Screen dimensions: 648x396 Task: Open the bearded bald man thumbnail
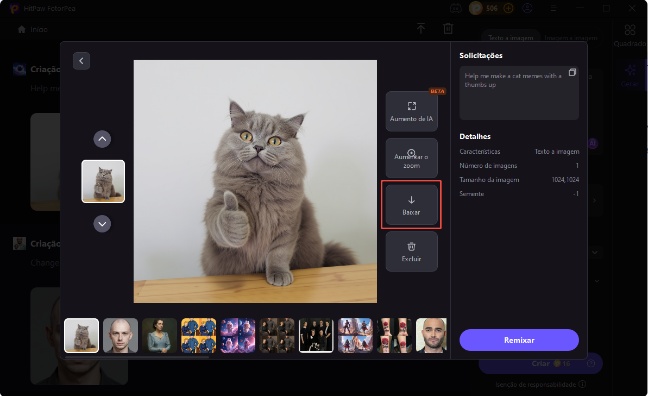(431, 335)
